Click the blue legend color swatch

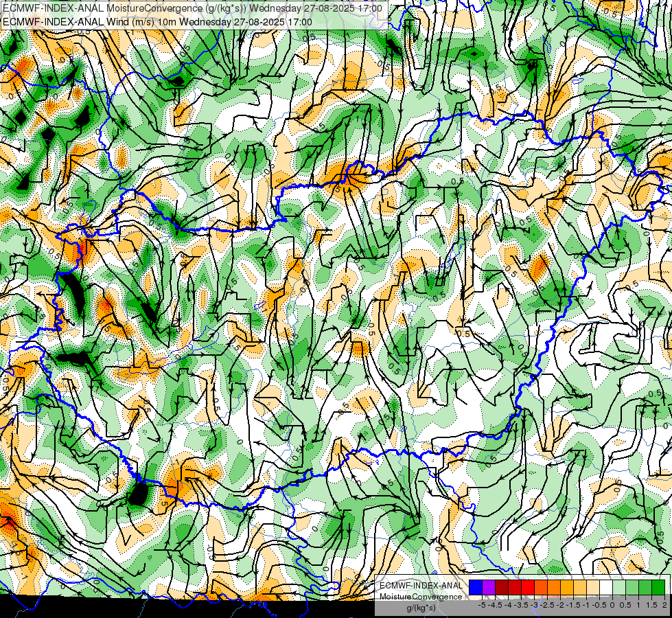pyautogui.click(x=476, y=588)
